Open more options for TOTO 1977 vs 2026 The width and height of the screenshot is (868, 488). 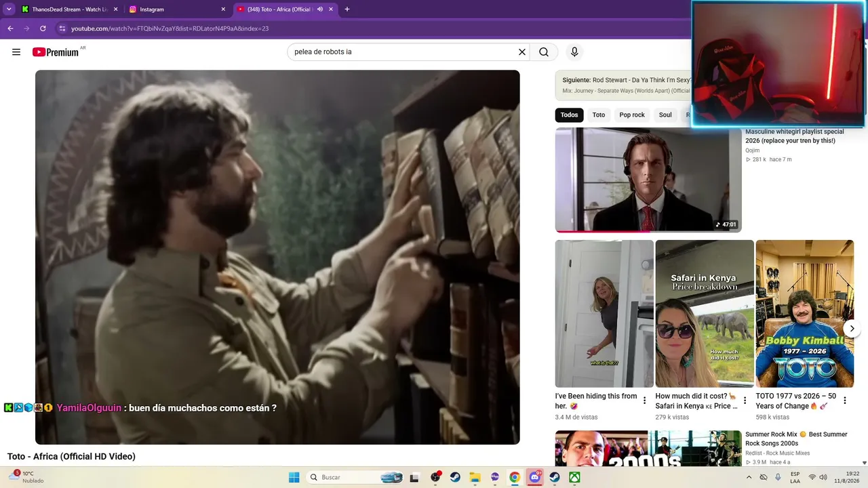click(845, 401)
